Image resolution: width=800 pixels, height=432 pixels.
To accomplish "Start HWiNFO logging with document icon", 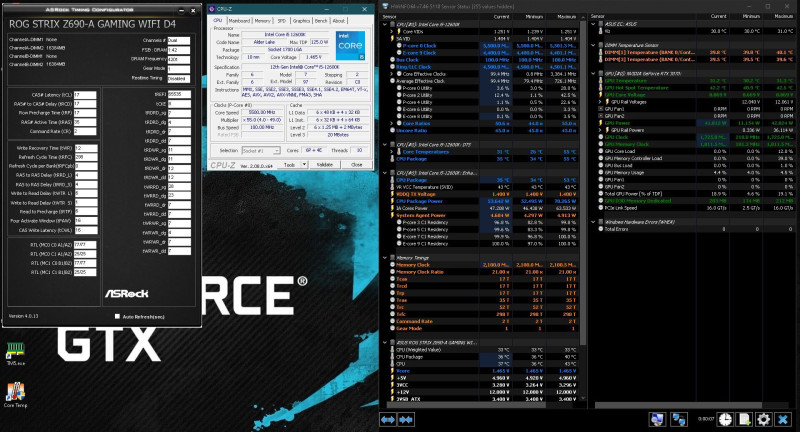I will [744, 419].
